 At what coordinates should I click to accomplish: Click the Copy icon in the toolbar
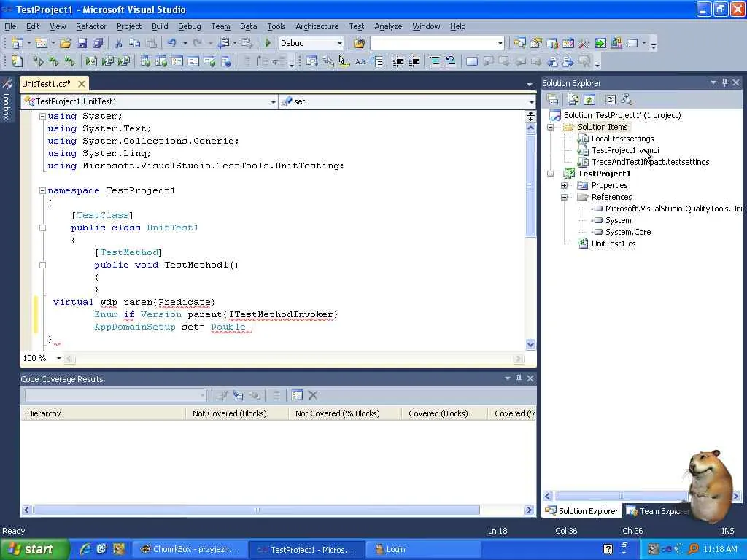click(x=135, y=43)
